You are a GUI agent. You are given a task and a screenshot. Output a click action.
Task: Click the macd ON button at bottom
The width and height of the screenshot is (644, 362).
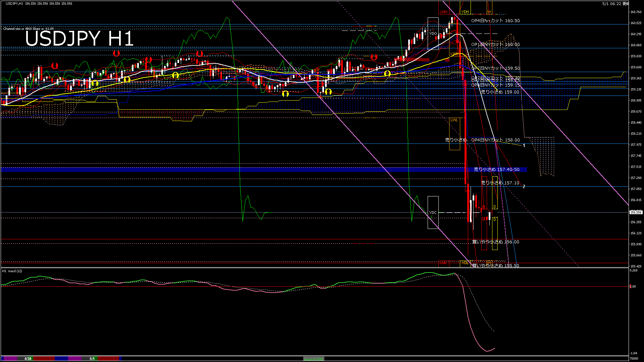[x=314, y=359]
